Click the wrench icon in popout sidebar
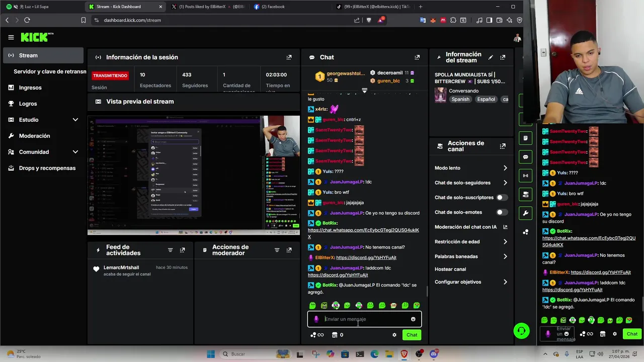This screenshot has width=644, height=362. click(526, 213)
